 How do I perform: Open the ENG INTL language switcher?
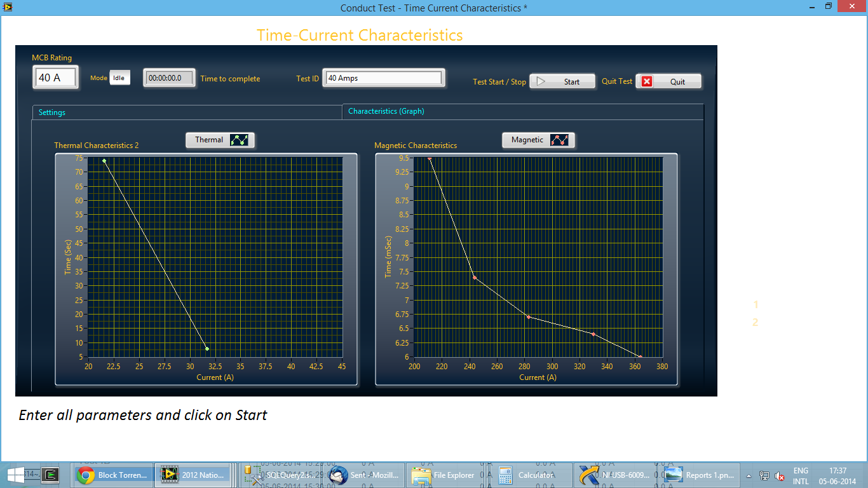click(x=801, y=476)
